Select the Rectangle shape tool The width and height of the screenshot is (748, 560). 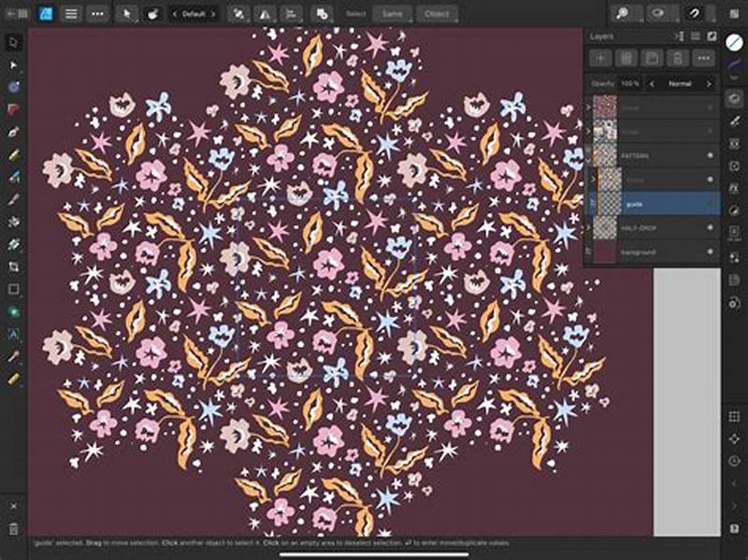[12, 290]
